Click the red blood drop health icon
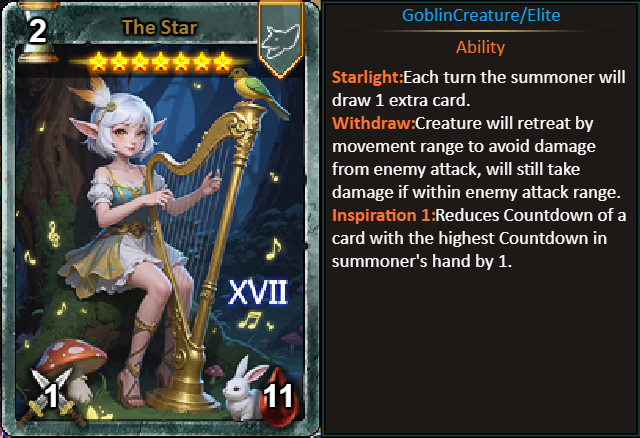This screenshot has height=438, width=640. [279, 396]
